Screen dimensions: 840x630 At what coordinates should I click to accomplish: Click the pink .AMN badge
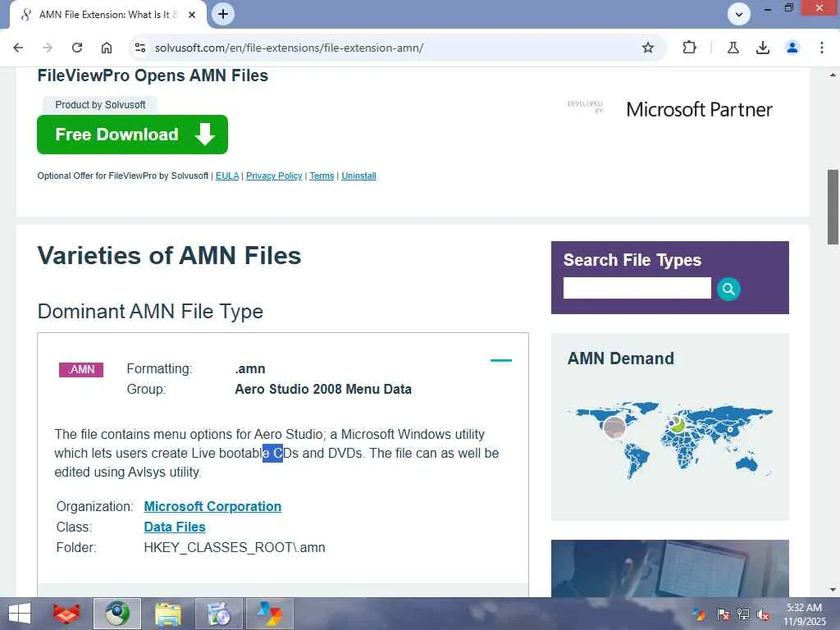pyautogui.click(x=81, y=370)
